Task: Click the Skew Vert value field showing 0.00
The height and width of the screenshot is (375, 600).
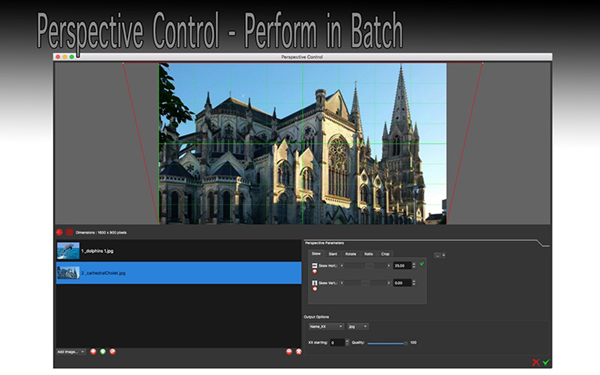Action: point(402,283)
